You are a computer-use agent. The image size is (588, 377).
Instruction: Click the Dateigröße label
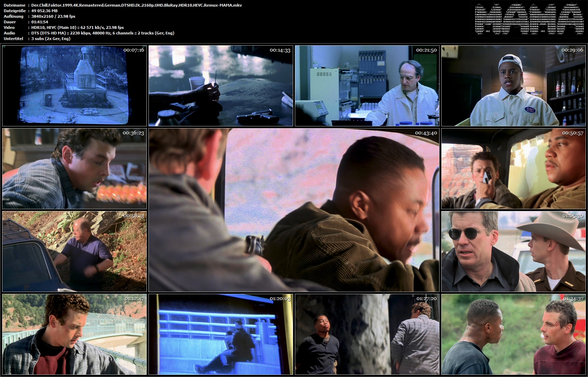[15, 11]
